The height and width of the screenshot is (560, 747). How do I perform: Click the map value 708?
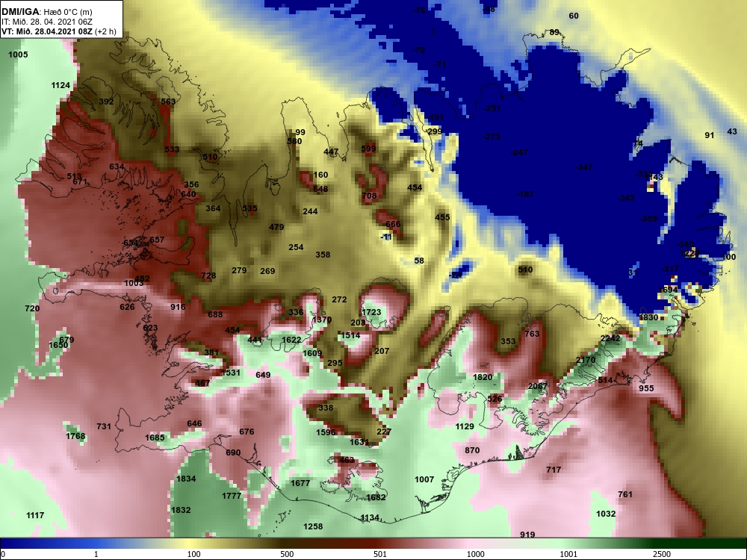369,196
